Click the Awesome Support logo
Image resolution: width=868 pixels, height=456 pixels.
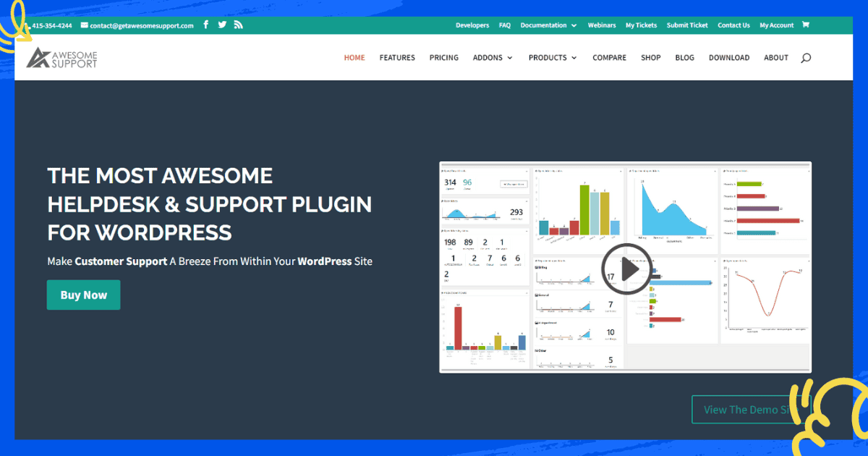pyautogui.click(x=62, y=58)
